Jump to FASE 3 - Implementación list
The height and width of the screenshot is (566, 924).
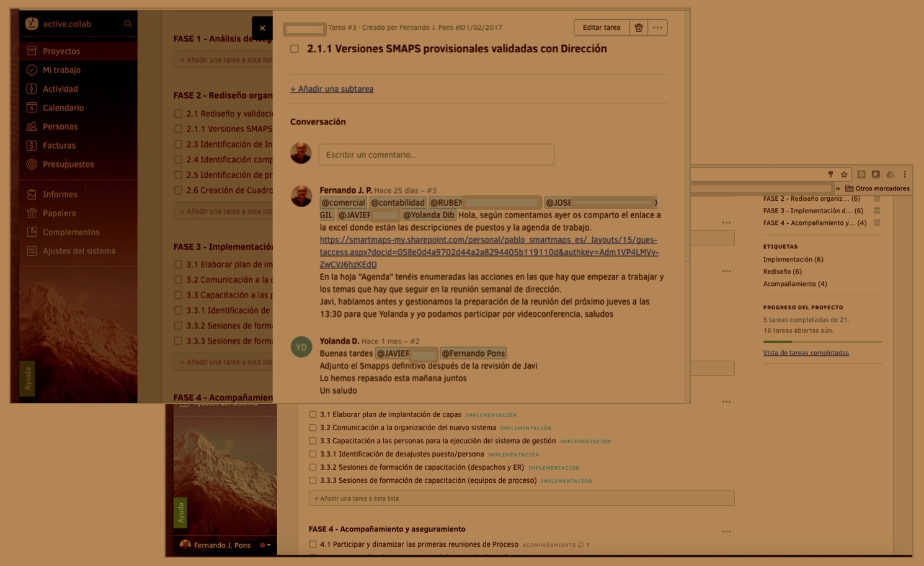tap(813, 211)
